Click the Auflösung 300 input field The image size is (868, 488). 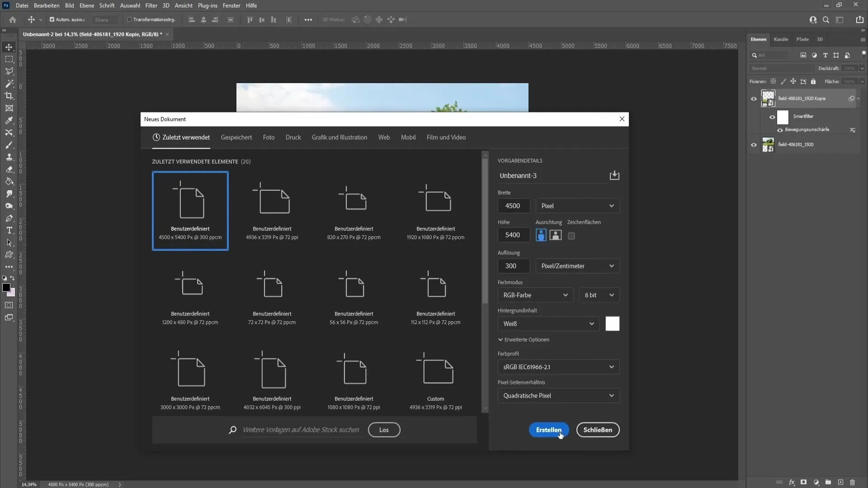pyautogui.click(x=514, y=266)
